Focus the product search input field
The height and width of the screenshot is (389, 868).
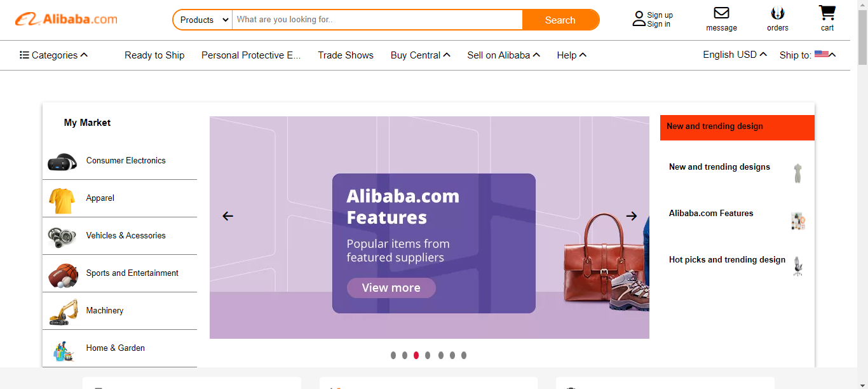(x=377, y=20)
